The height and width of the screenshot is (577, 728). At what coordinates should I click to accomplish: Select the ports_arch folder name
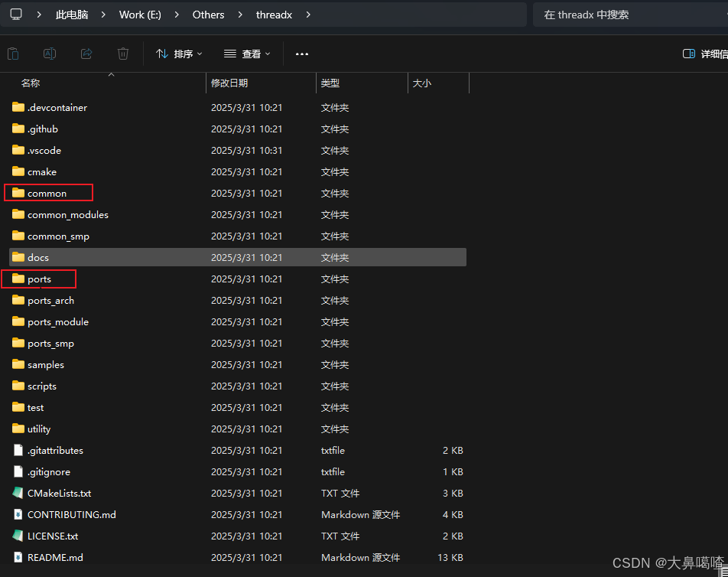pos(51,301)
